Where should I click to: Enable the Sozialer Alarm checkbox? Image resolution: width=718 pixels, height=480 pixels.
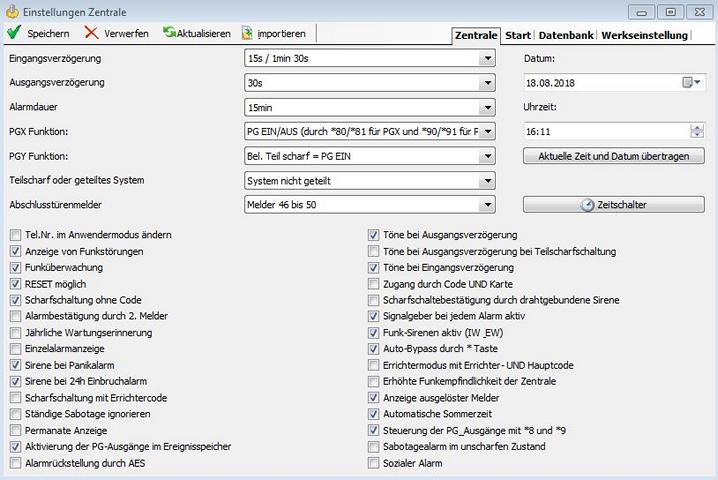(374, 464)
